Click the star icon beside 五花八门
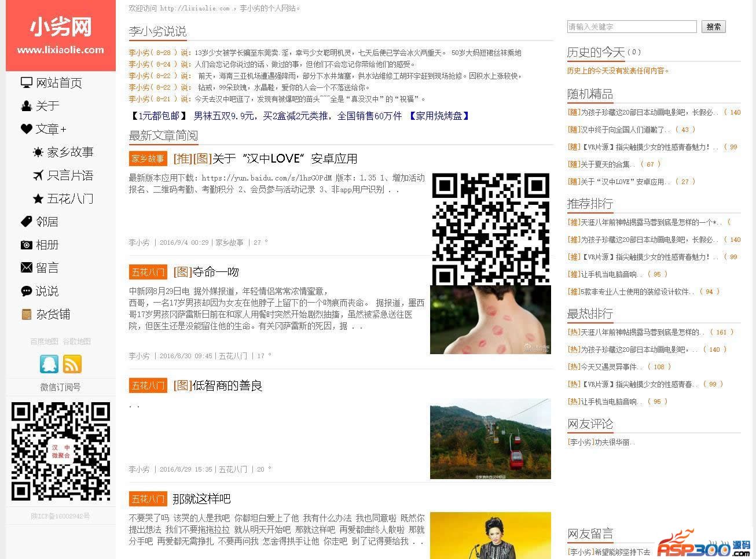This screenshot has width=756, height=559. click(x=38, y=198)
